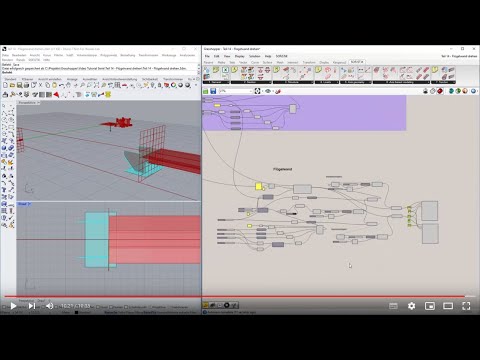Screen dimensions: 480x360
Task: Click the red sphere preview icon in Grasshopper toolbar
Action: [440, 91]
